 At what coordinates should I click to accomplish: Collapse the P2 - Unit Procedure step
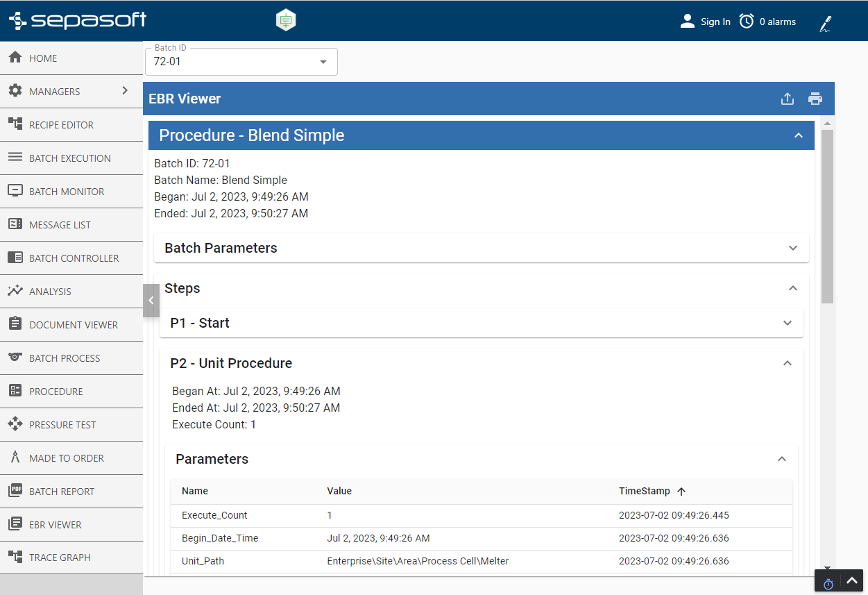[x=788, y=363]
